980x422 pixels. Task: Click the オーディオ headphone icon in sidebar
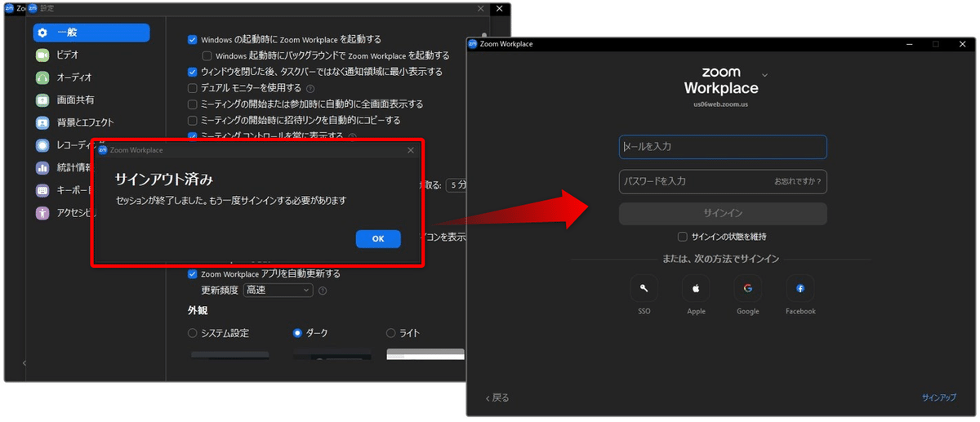(x=42, y=78)
